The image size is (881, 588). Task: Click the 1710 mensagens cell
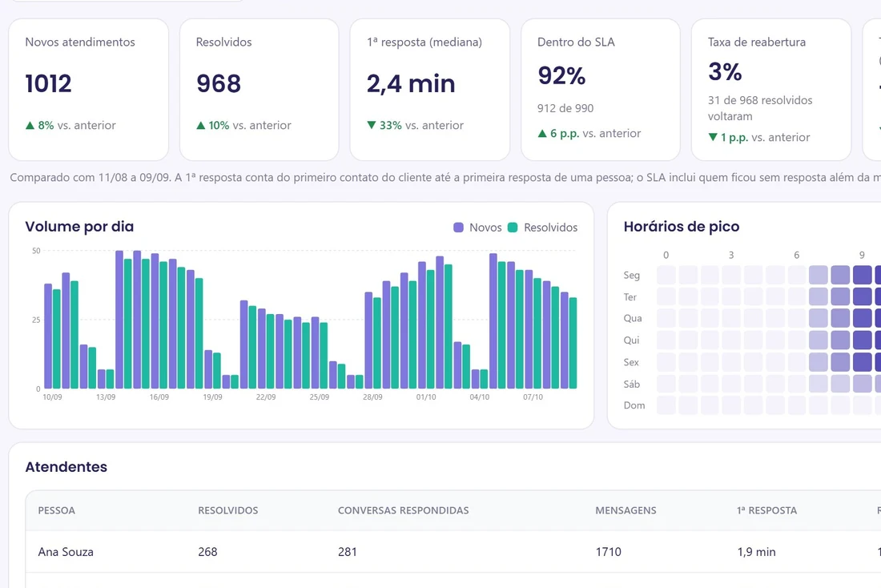pyautogui.click(x=609, y=552)
